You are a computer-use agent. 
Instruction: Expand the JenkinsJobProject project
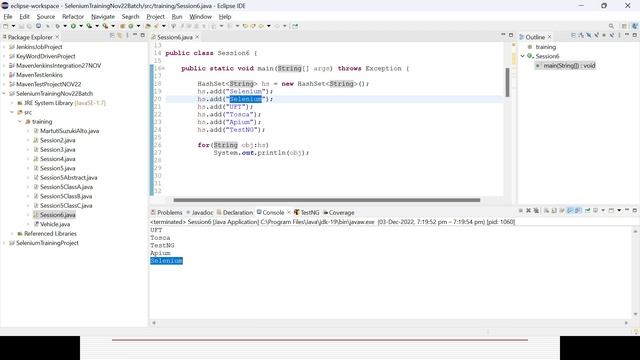[4, 47]
